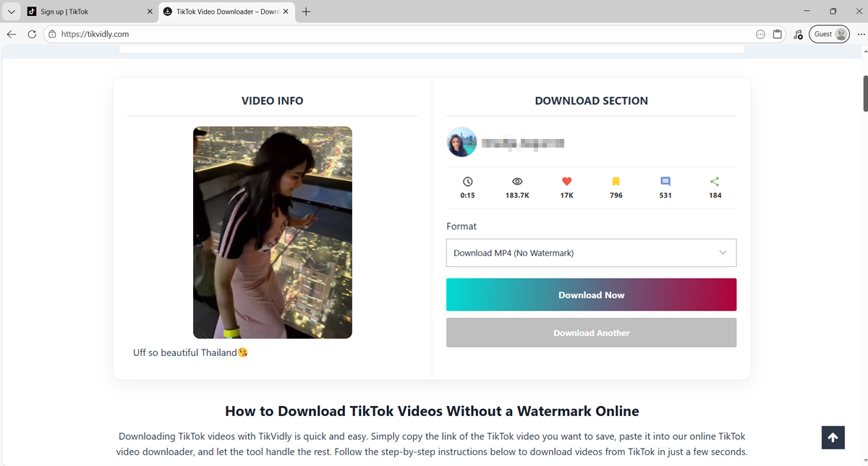Open the browser settings ellipsis menu
The width and height of the screenshot is (868, 466).
(x=861, y=34)
